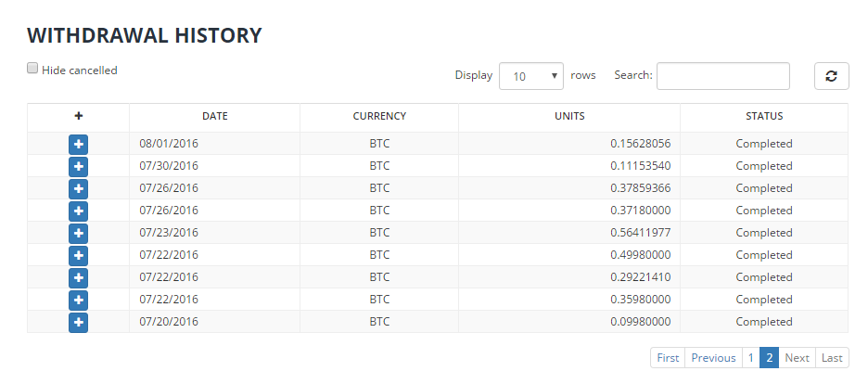Screen dimensions: 868x384
Task: Expand the 07/20/2016 withdrawal details
Action: pos(79,322)
